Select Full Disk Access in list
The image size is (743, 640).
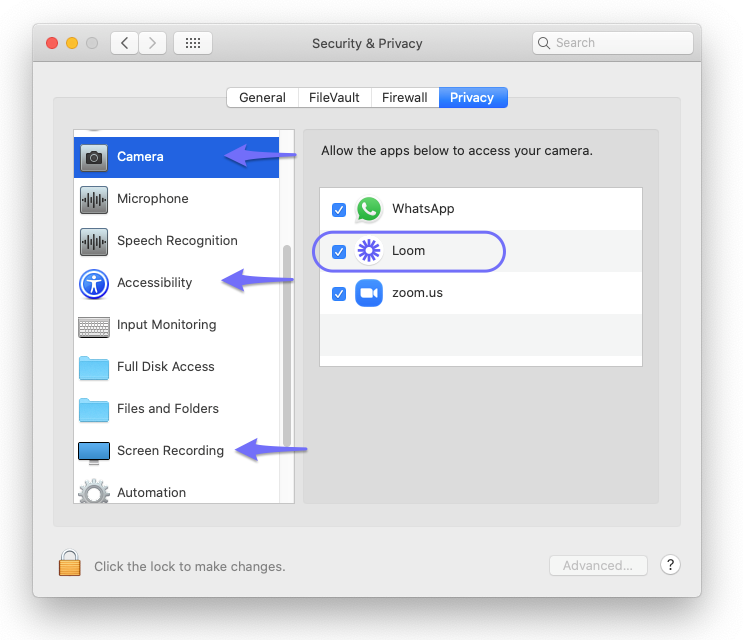166,367
